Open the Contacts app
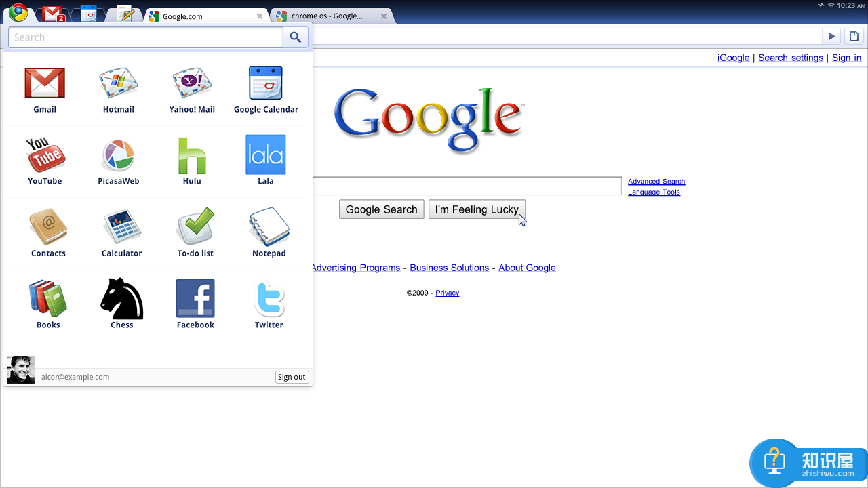The image size is (868, 488). click(x=48, y=227)
